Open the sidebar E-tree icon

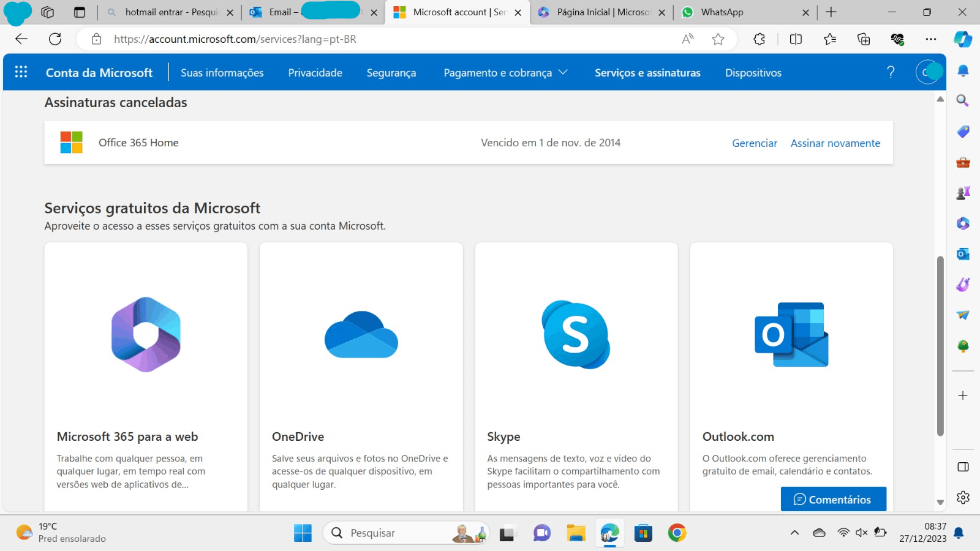click(x=963, y=347)
